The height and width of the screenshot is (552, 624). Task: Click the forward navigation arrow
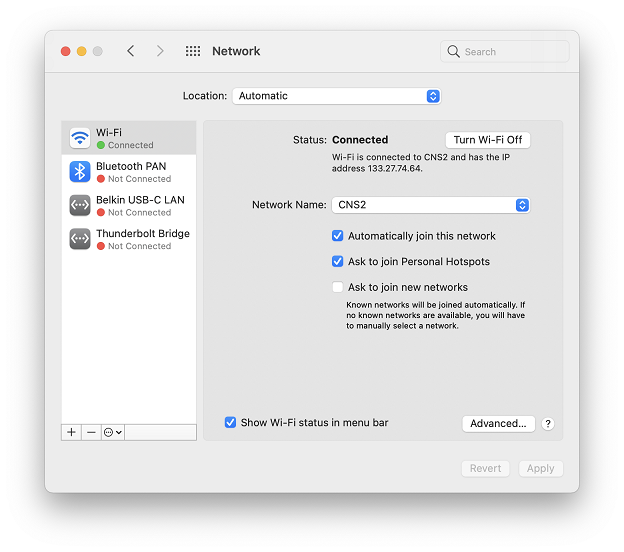pos(160,51)
